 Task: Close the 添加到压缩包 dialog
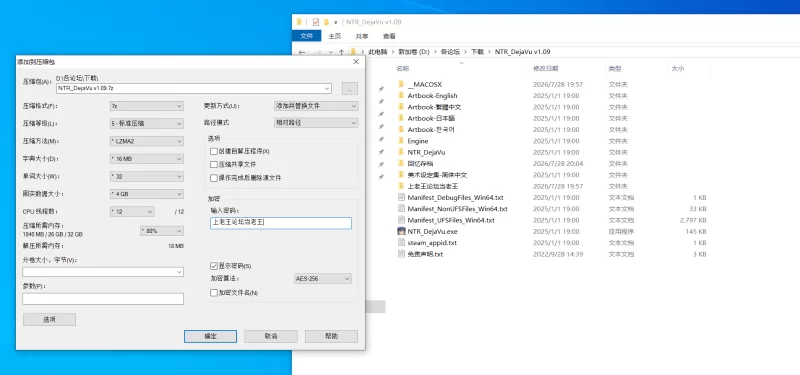click(x=356, y=62)
